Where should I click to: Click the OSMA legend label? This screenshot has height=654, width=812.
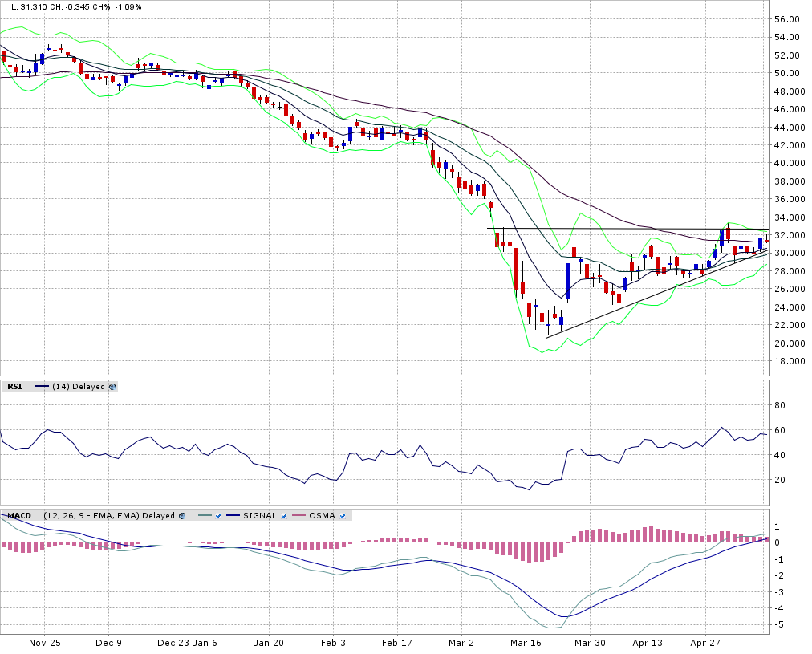[322, 516]
